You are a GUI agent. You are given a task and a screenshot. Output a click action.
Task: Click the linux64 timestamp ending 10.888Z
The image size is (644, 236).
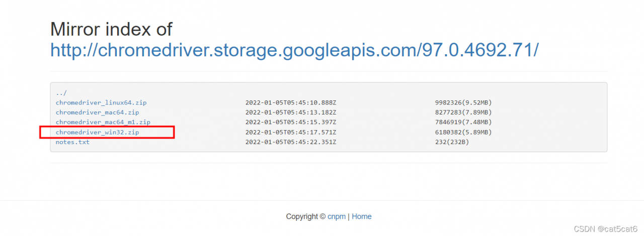291,102
